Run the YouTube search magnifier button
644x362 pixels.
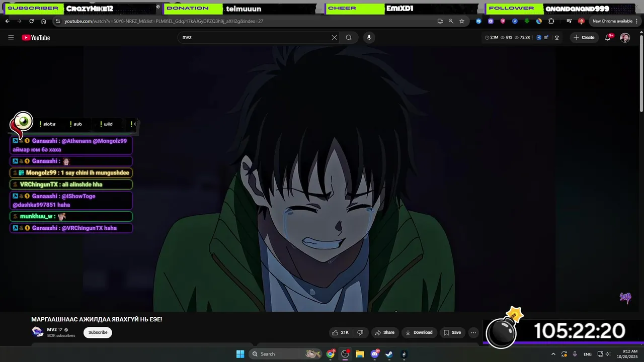click(x=349, y=37)
